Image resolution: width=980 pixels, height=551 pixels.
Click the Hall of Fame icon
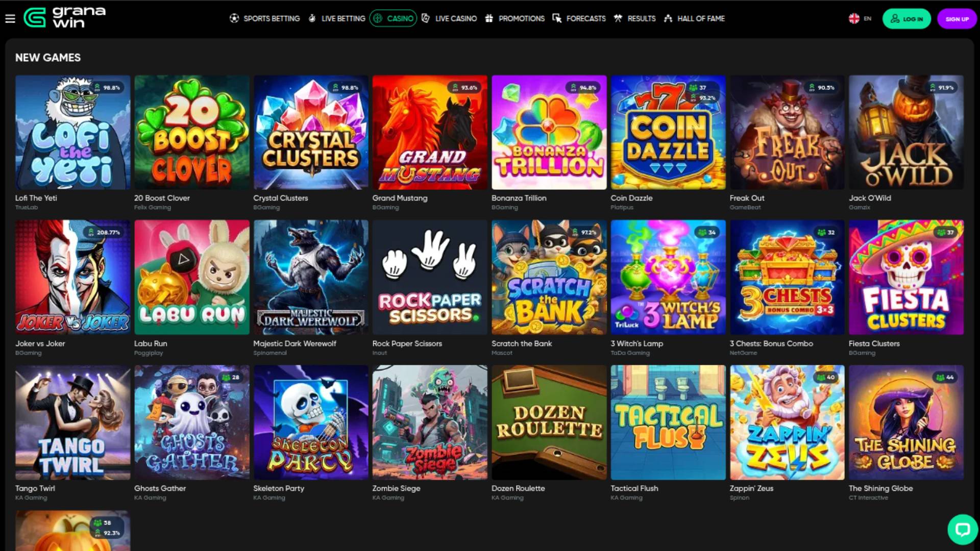click(668, 18)
